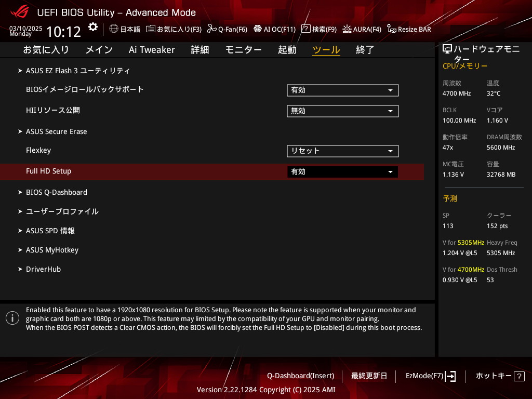
Task: Switch to 終了 tab
Action: (365, 50)
